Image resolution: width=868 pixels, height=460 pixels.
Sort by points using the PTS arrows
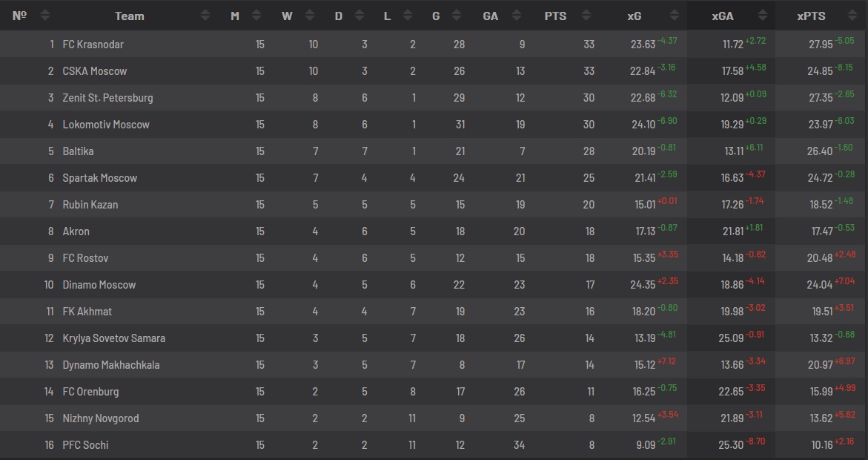tap(586, 16)
